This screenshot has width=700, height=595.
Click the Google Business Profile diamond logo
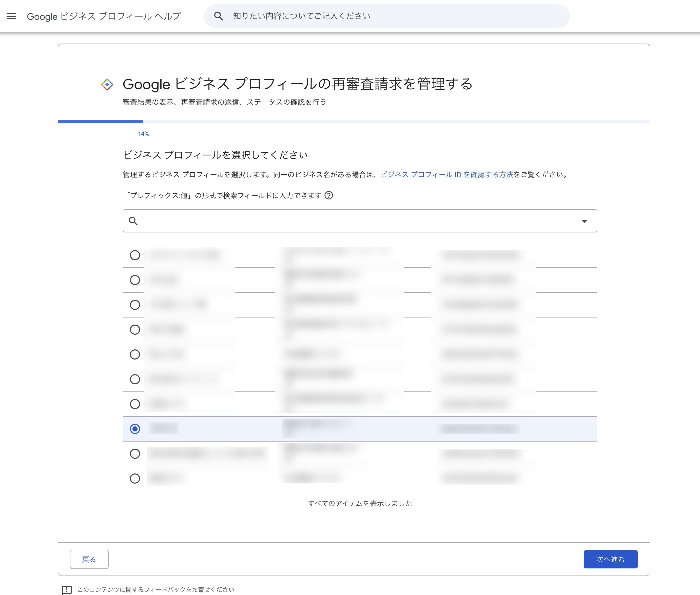(x=107, y=84)
